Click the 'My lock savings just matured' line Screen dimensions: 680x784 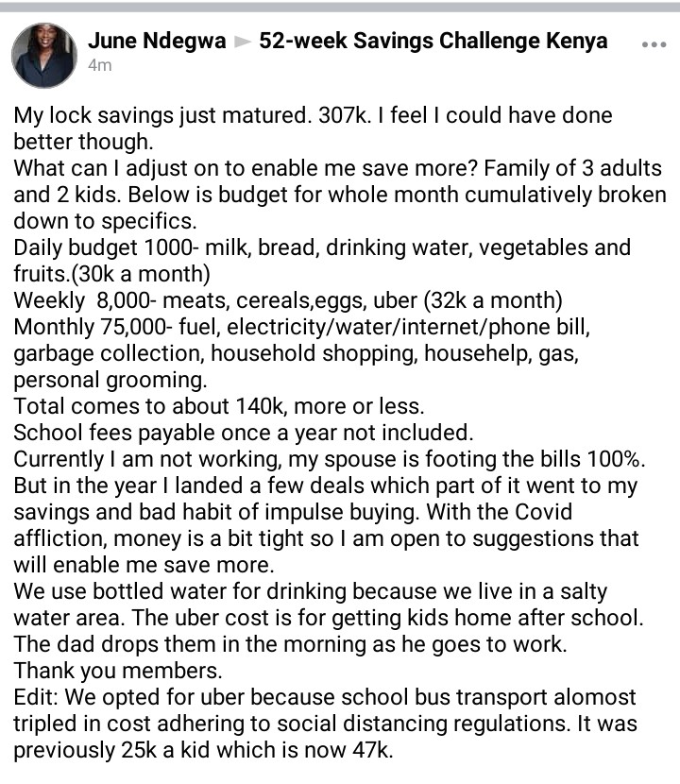pyautogui.click(x=313, y=115)
